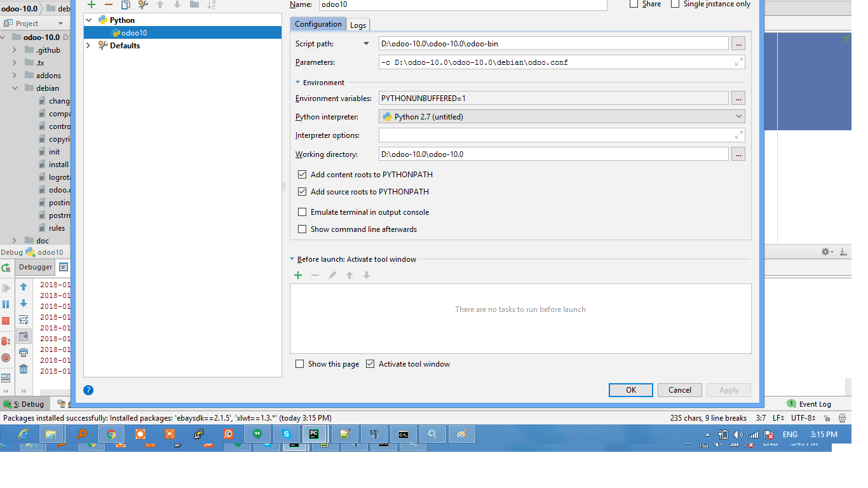Open the Event Log tool window
The image size is (868, 488).
coord(809,404)
